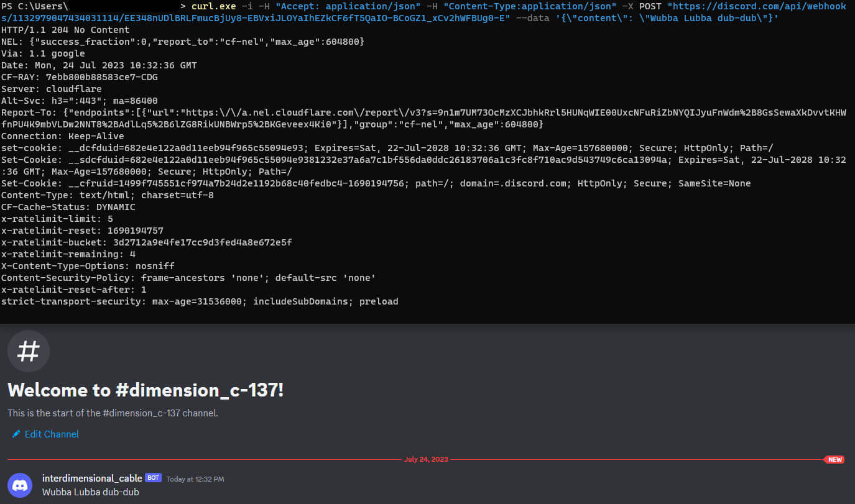
Task: Click the message text Wubba Lubba dub-dub
Action: click(91, 492)
